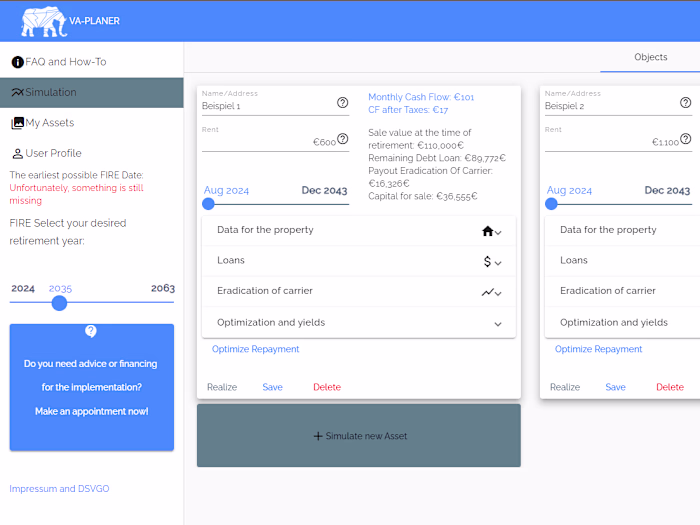Click the My Assets gallery icon
The height and width of the screenshot is (525, 700).
(x=17, y=123)
